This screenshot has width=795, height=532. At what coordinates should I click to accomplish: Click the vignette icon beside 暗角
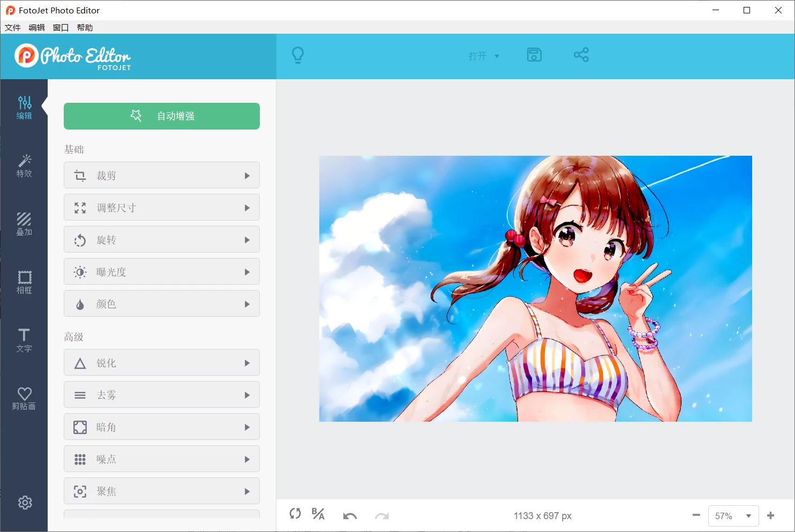coord(80,427)
